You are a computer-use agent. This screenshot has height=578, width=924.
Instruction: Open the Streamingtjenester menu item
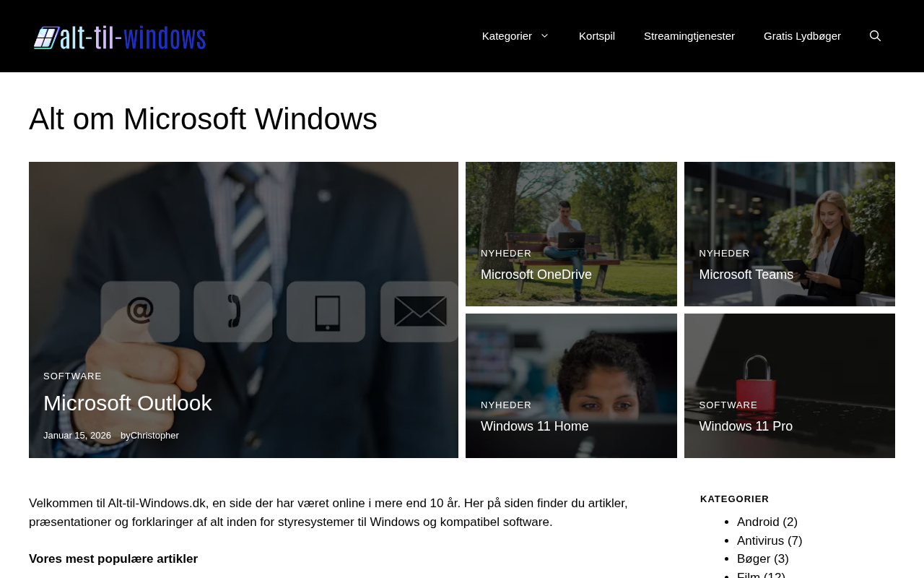689,36
